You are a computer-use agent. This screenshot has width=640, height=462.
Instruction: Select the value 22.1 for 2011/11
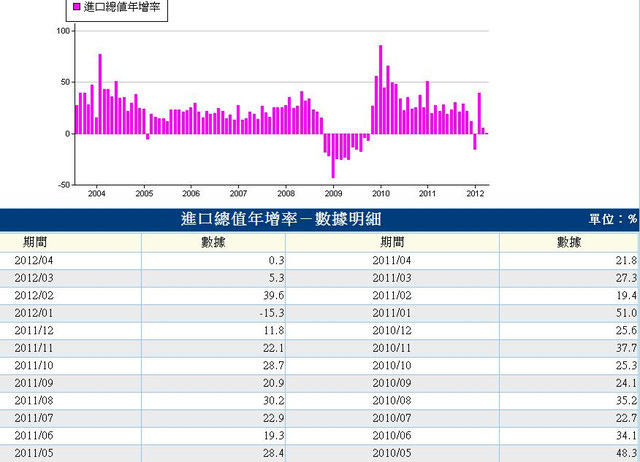tap(213, 348)
